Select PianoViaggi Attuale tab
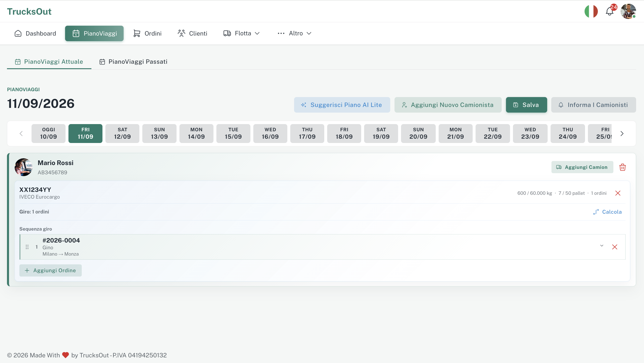This screenshot has height=363, width=644. [49, 62]
